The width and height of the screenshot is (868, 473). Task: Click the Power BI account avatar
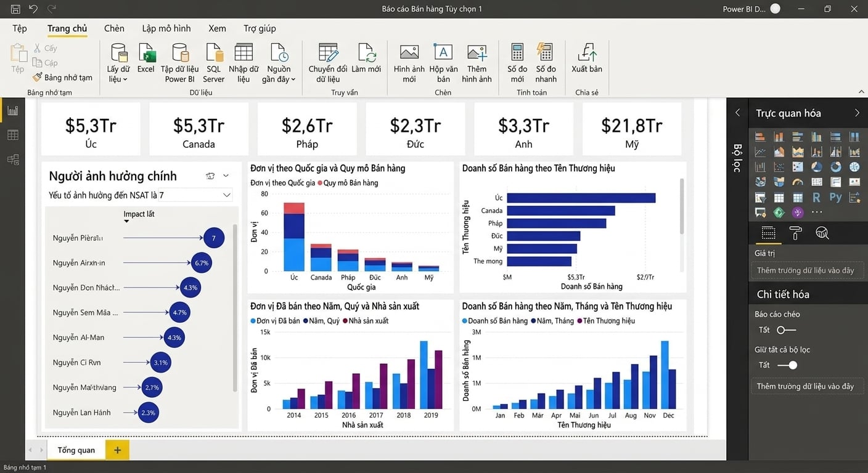[776, 9]
